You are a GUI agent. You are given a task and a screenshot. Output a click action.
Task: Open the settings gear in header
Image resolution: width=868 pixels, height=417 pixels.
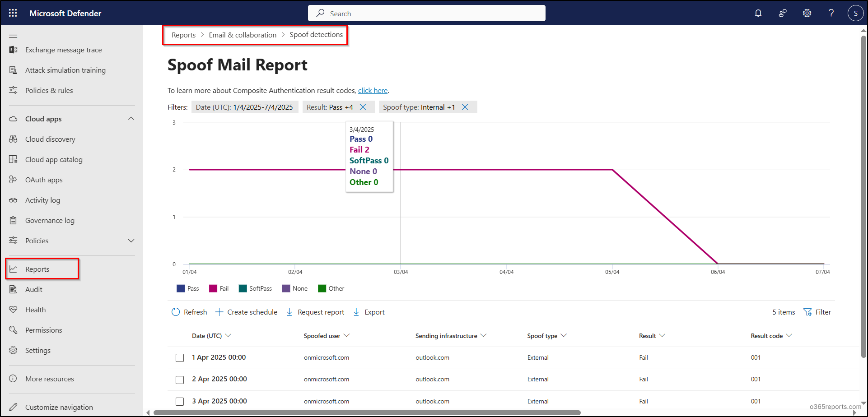807,13
